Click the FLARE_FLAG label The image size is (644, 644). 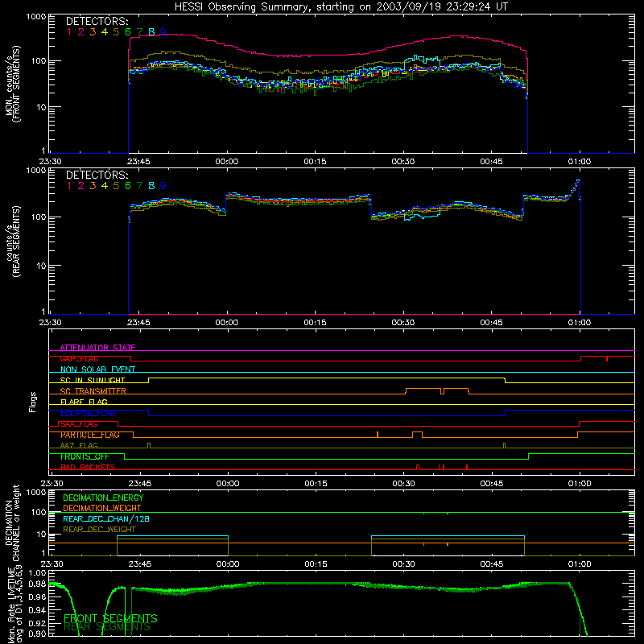coord(84,402)
